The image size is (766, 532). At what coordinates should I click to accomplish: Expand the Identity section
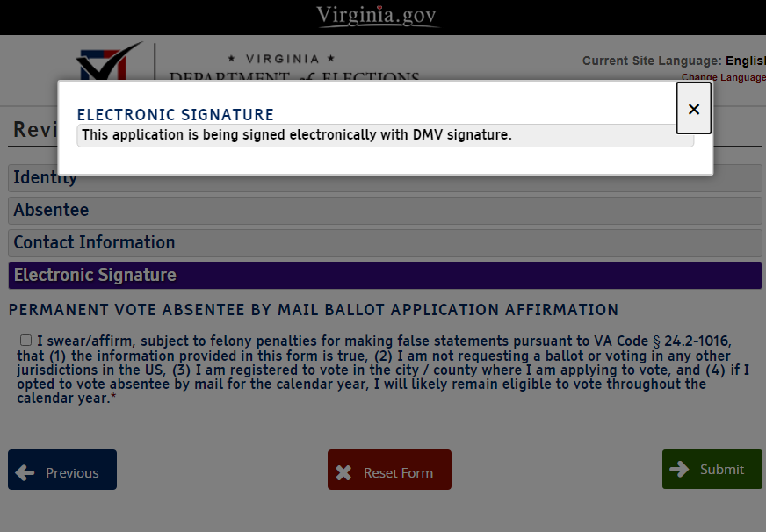pyautogui.click(x=385, y=178)
